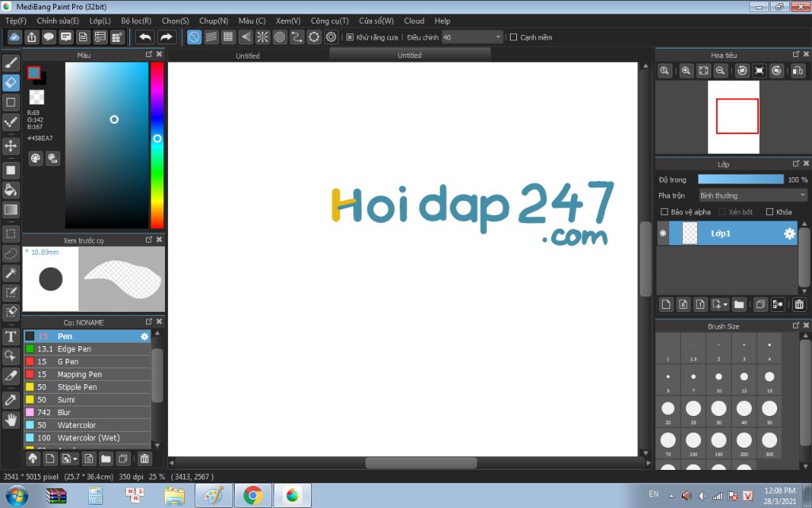Select the Blur brush
This screenshot has height=508, width=812.
point(87,413)
